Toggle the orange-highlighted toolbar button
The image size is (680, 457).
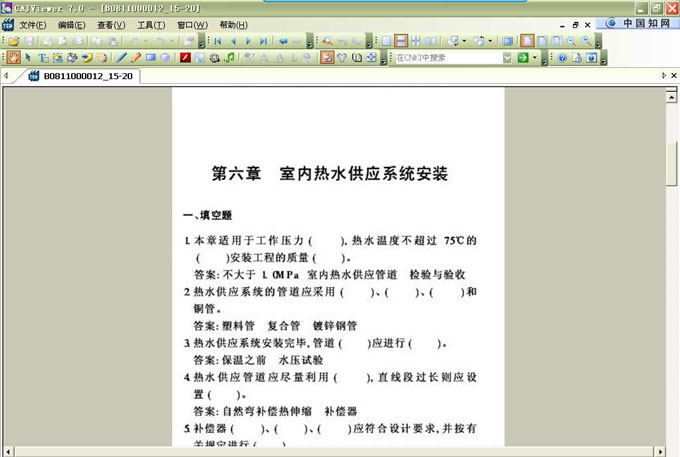point(327,58)
